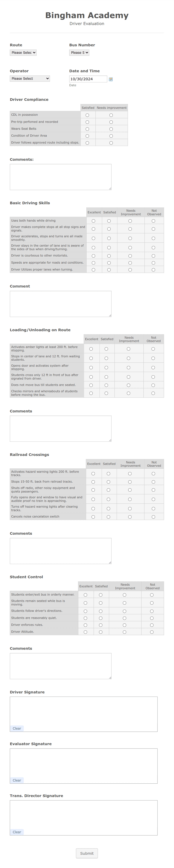174x868 pixels.
Task: Open the Route dropdown
Action: click(x=23, y=53)
